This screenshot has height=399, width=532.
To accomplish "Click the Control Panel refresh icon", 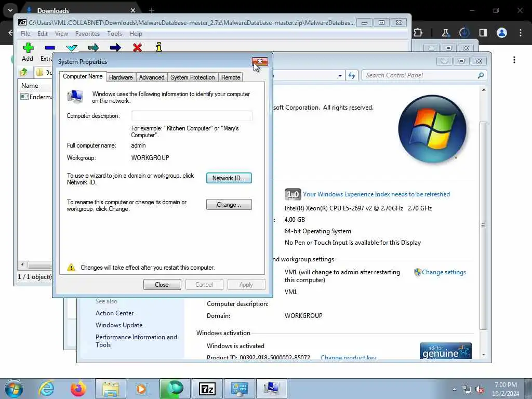I will (352, 75).
